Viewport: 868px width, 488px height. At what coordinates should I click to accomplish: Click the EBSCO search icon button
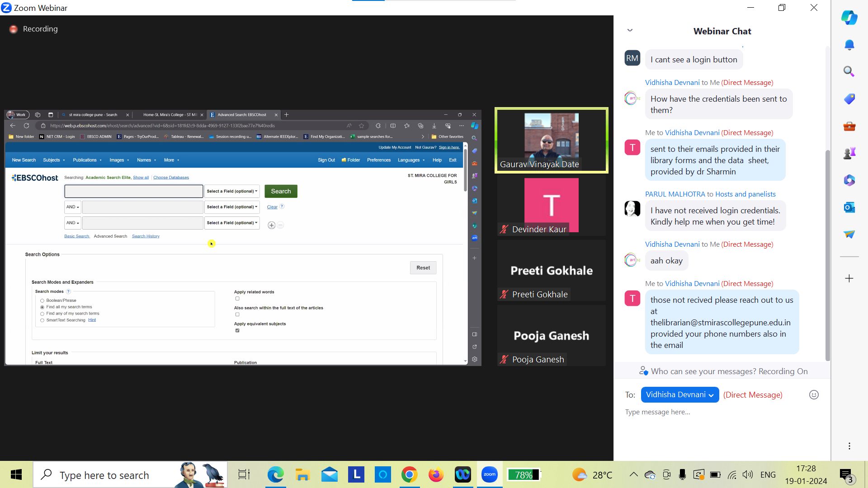coord(280,191)
